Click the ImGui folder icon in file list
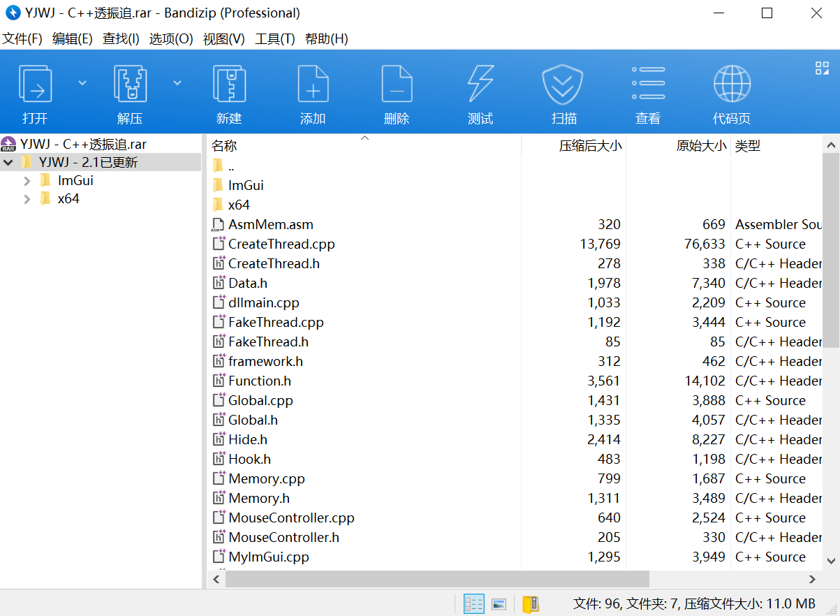 [218, 185]
